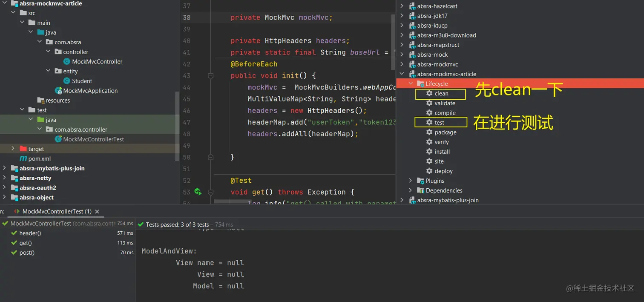Run the Maven test lifecycle goal

(440, 123)
